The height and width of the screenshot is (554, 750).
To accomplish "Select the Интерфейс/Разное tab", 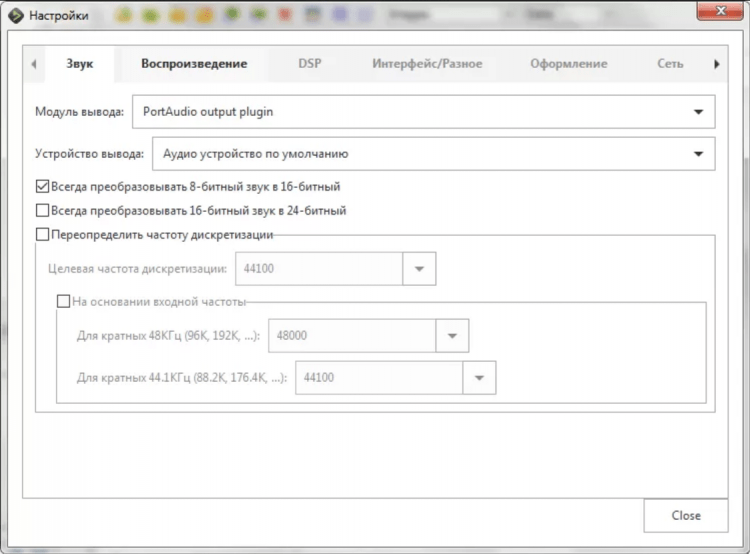I will tap(427, 64).
